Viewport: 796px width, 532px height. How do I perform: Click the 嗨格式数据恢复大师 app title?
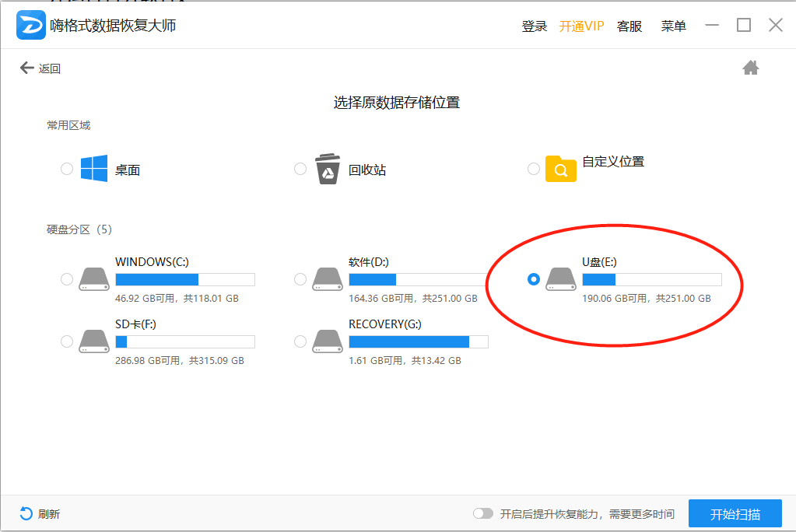113,26
